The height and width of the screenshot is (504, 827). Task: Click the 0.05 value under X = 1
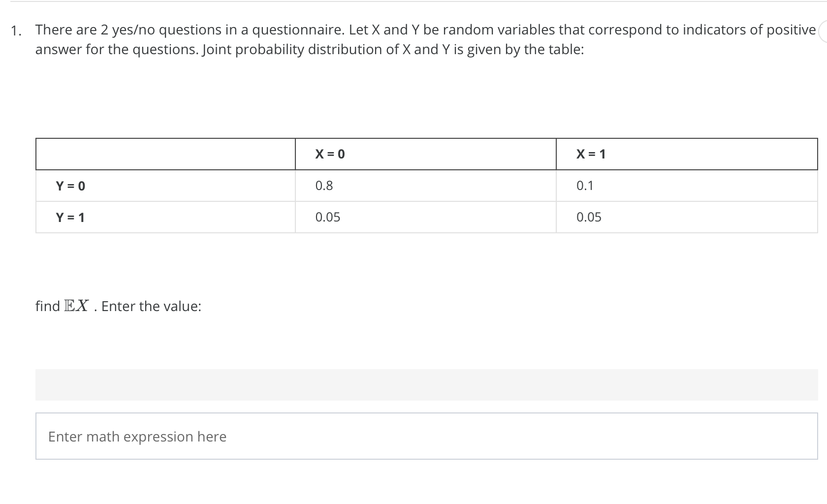588,217
